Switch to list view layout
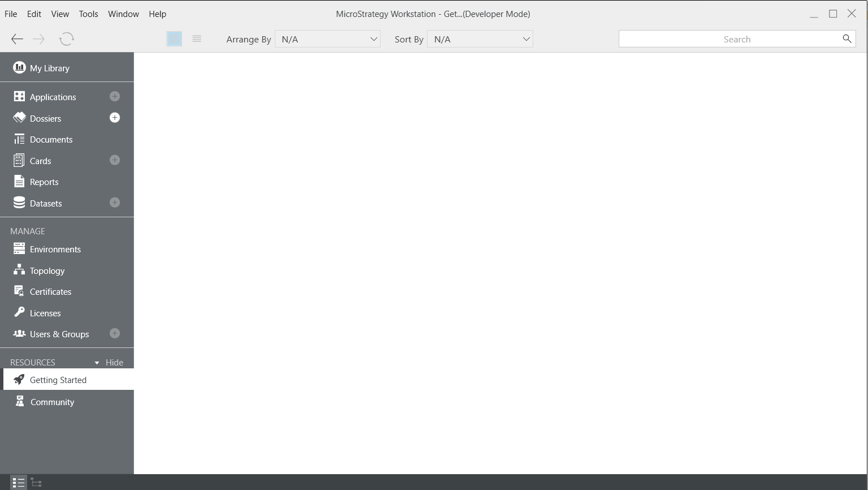The height and width of the screenshot is (490, 868). pos(197,39)
